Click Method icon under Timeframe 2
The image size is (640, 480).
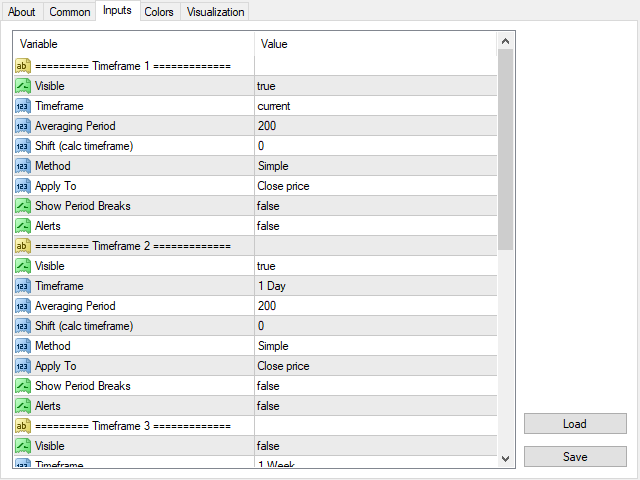pos(23,346)
